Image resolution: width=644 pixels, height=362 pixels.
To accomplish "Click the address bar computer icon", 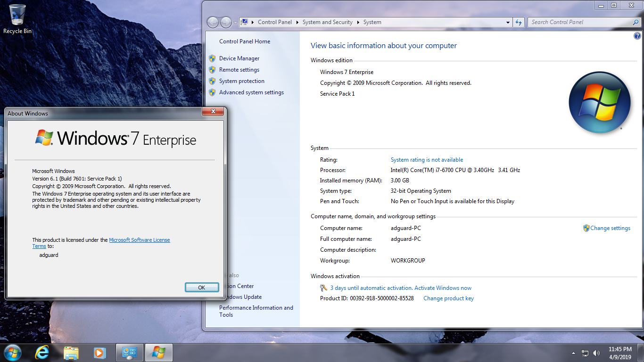I will 245,22.
